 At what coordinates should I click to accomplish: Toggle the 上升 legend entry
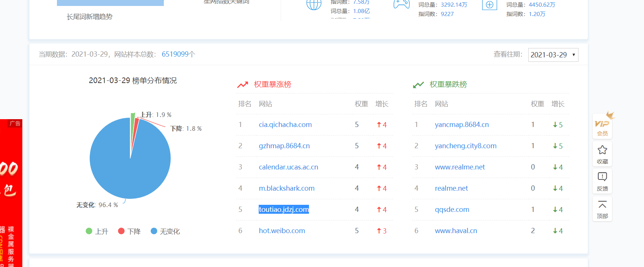[97, 231]
